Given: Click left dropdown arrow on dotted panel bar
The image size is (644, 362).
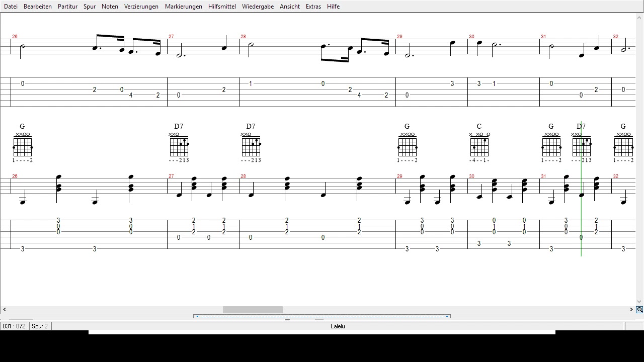Looking at the screenshot, I should point(197,316).
